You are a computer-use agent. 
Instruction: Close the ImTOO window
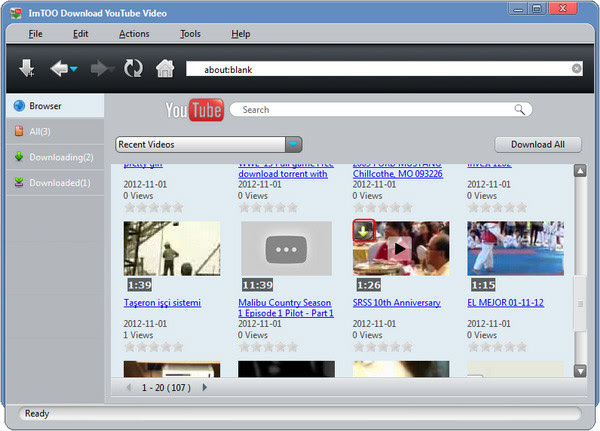coord(562,8)
